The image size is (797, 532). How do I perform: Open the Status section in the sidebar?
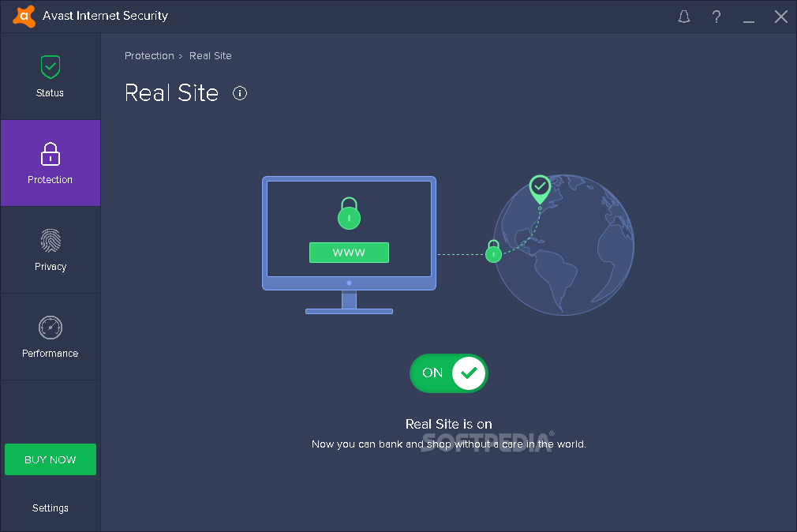click(51, 77)
